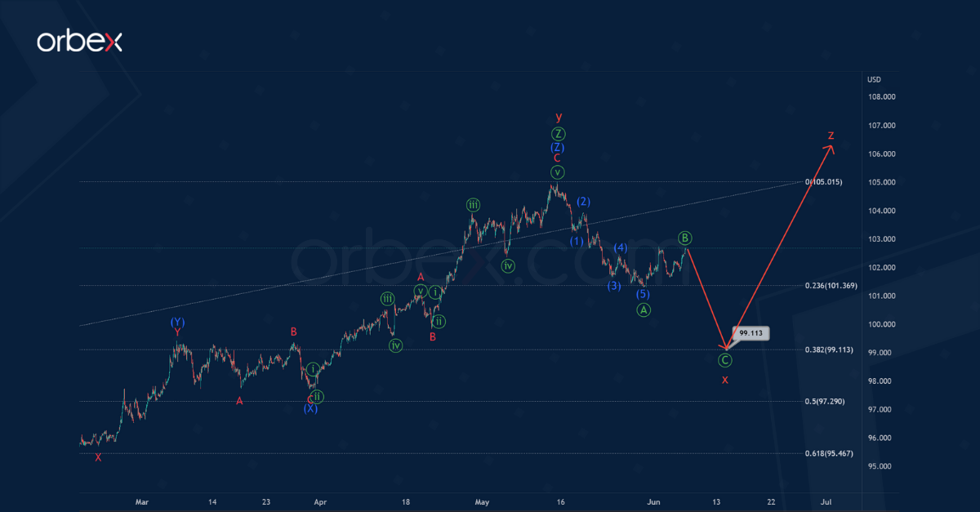Select the green circled B wave label
Viewport: 980px width, 512px height.
point(685,238)
